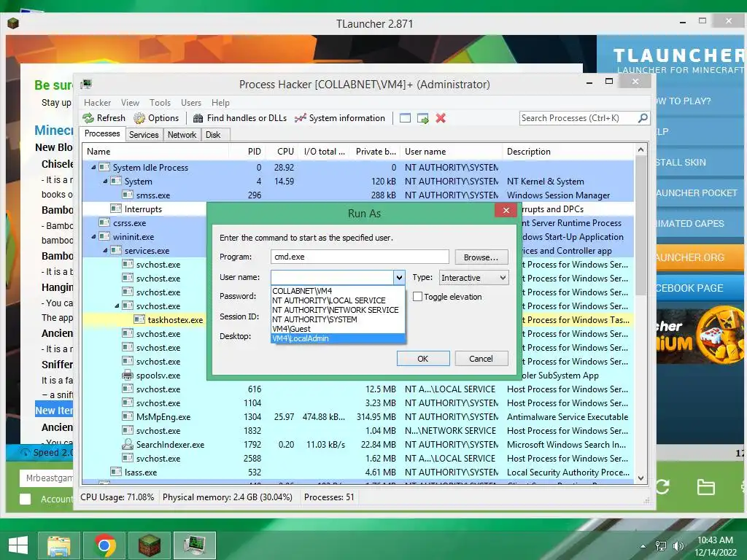Choose NT AUTHORITY\SYSTEM user
This screenshot has width=747, height=560.
[338, 319]
